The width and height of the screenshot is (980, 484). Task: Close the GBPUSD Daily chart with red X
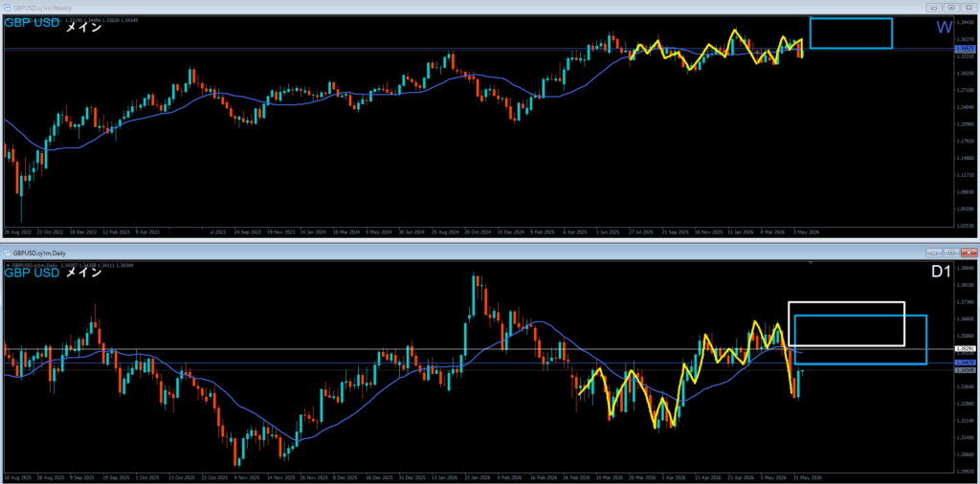pos(969,253)
